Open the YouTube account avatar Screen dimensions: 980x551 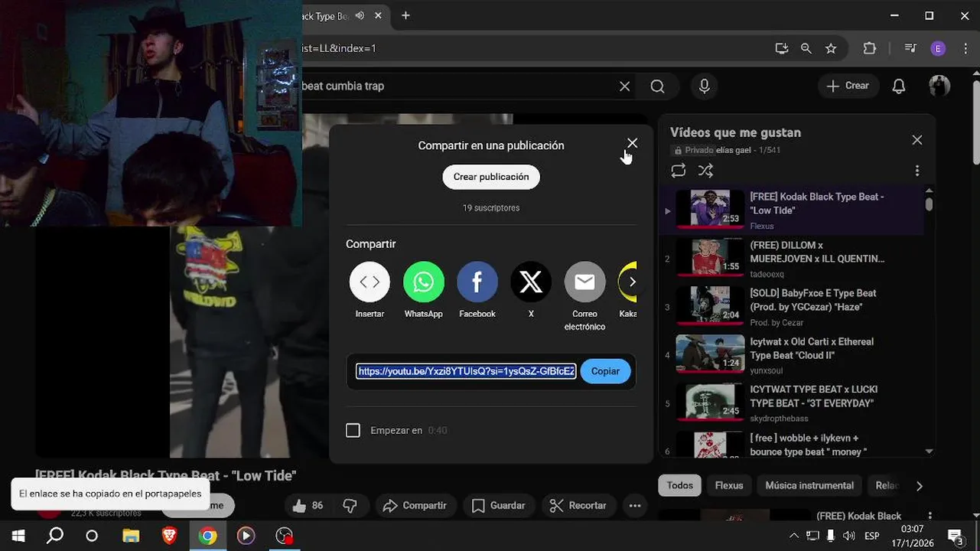point(939,86)
